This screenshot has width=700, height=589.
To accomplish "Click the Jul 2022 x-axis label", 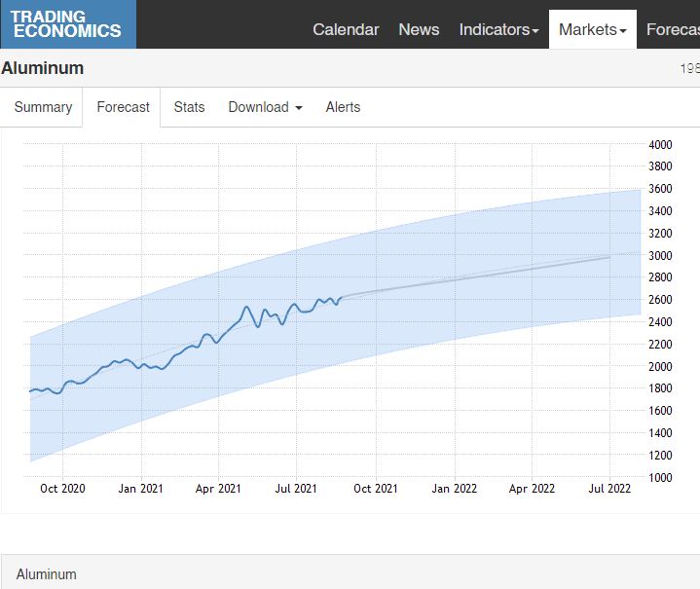I will [x=609, y=489].
